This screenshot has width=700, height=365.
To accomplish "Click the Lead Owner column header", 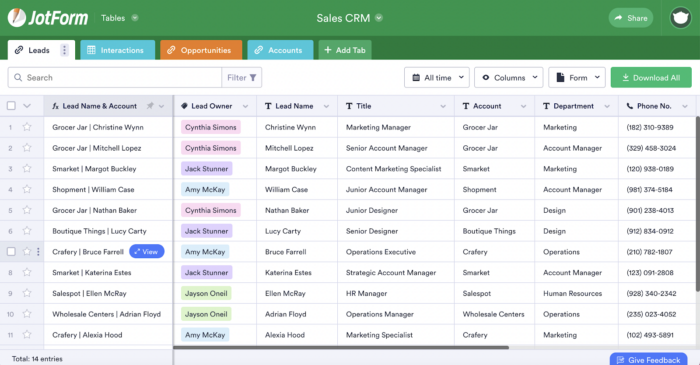I will pyautogui.click(x=215, y=106).
